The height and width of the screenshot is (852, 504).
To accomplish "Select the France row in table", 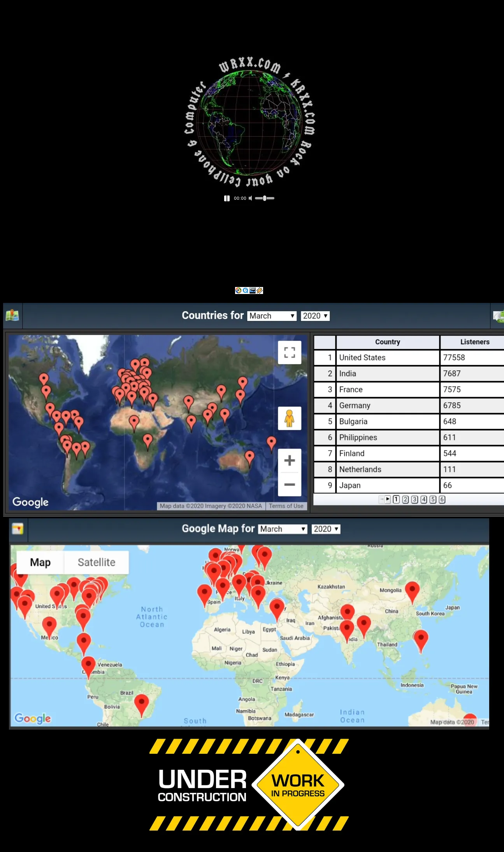I will pyautogui.click(x=409, y=389).
